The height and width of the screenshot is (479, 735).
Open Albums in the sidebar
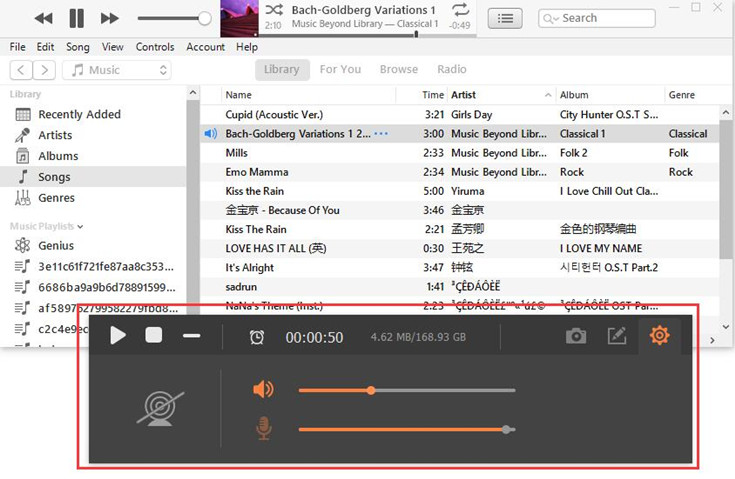click(x=93, y=156)
